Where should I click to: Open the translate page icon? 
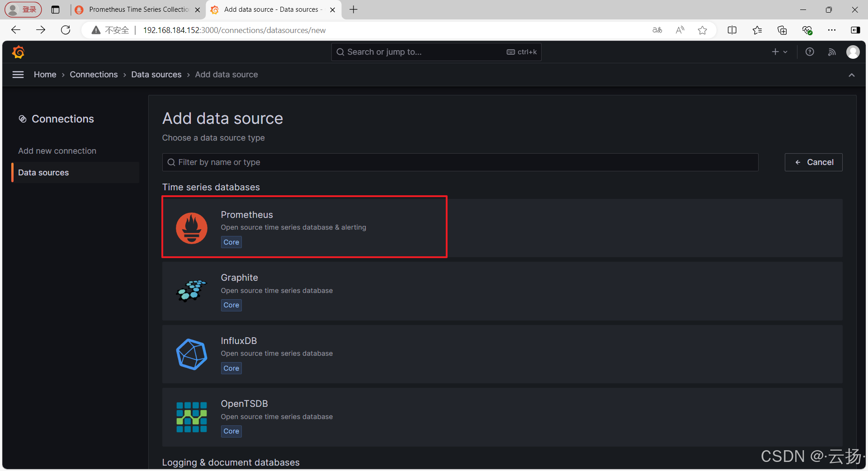click(x=657, y=30)
